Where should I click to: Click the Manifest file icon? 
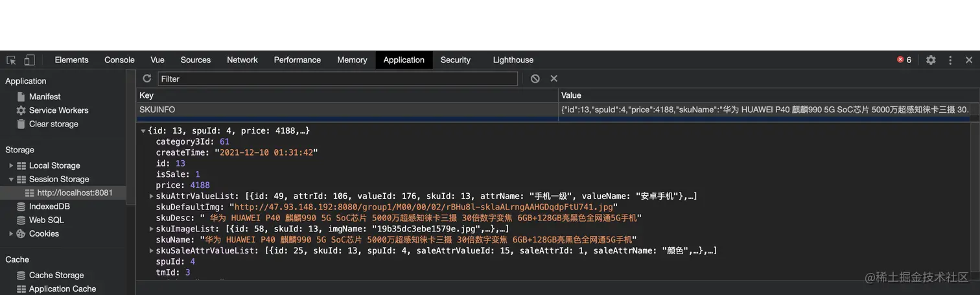coord(21,97)
